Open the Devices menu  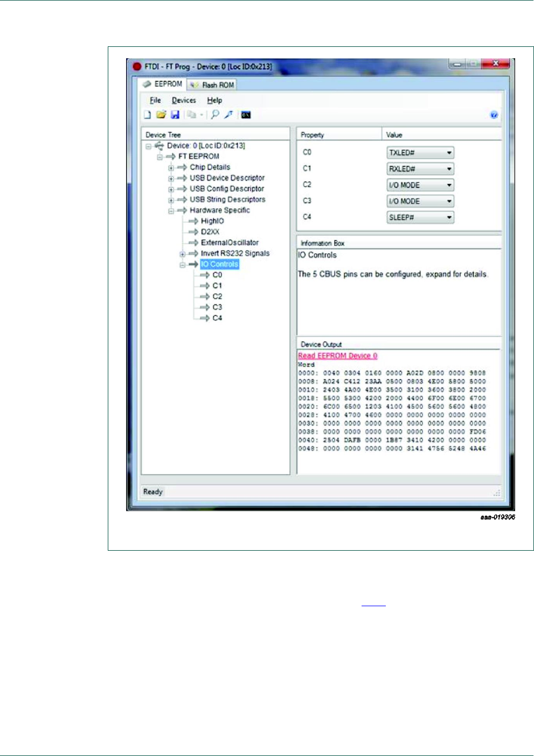tap(184, 100)
